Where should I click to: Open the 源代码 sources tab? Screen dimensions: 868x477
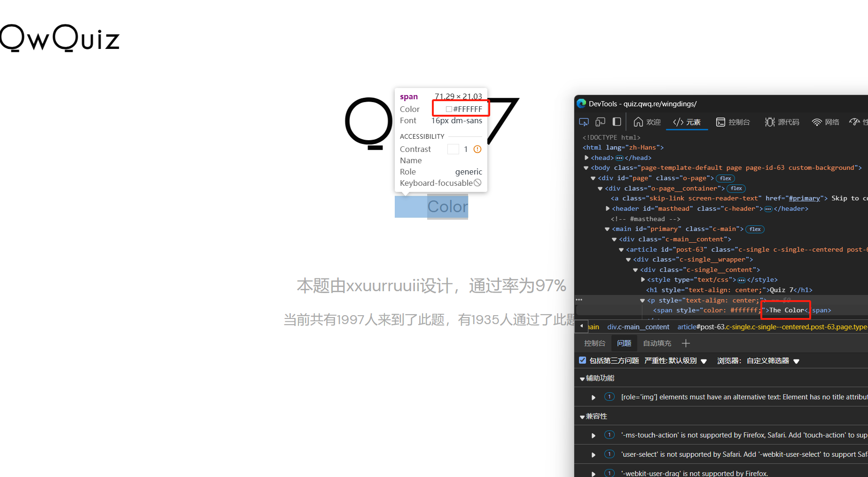pos(782,122)
